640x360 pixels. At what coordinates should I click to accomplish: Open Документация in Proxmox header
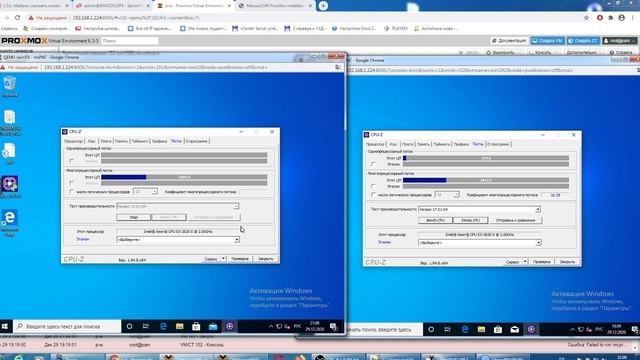pos(509,40)
